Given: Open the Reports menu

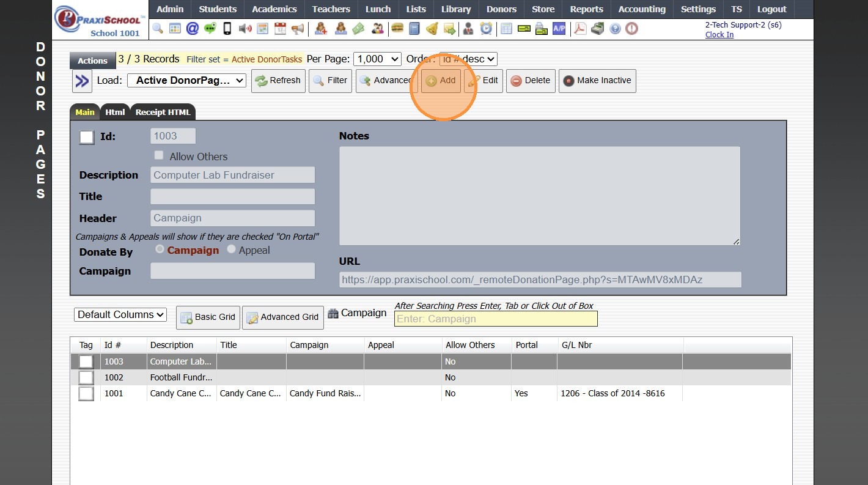Looking at the screenshot, I should [x=587, y=9].
